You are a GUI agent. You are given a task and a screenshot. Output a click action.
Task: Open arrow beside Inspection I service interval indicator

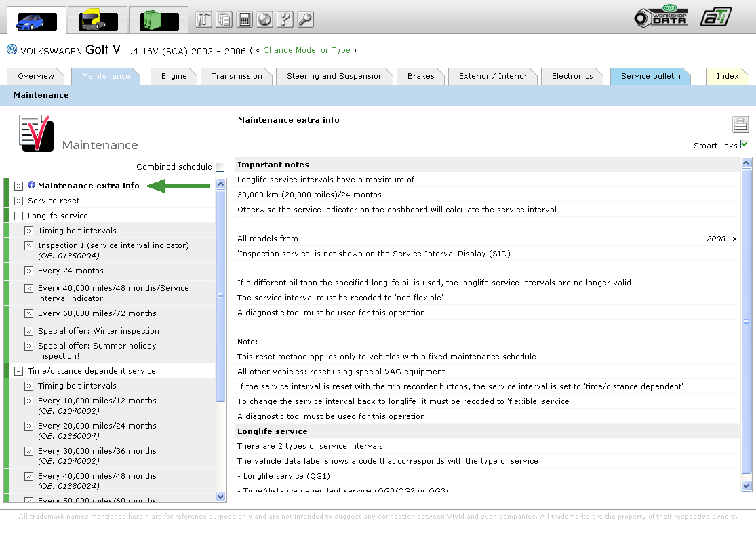29,245
